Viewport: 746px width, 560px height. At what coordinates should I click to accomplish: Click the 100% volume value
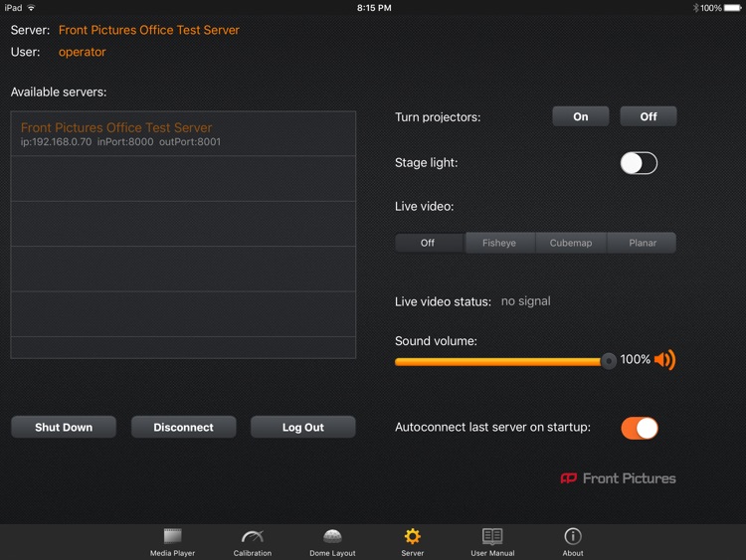click(x=636, y=359)
